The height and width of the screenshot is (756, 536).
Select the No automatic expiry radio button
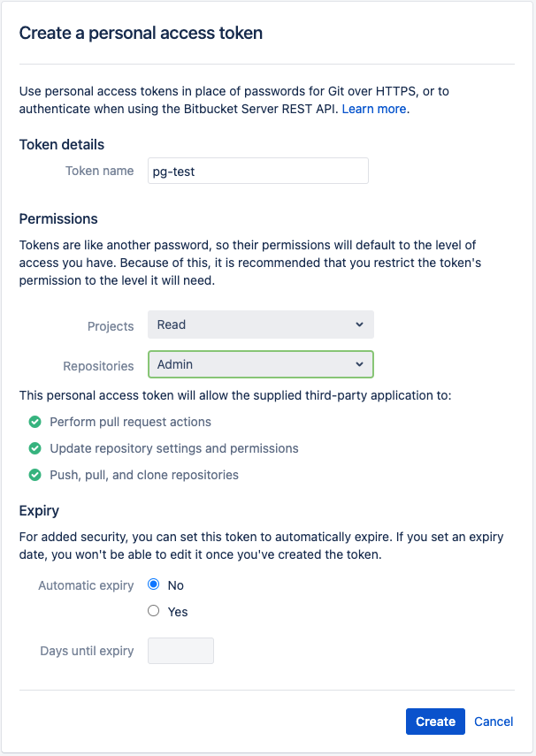153,584
